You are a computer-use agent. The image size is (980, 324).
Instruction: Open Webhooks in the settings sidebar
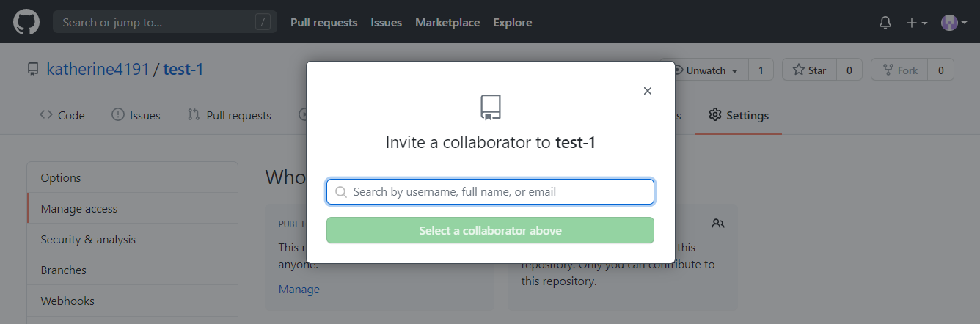(x=132, y=301)
